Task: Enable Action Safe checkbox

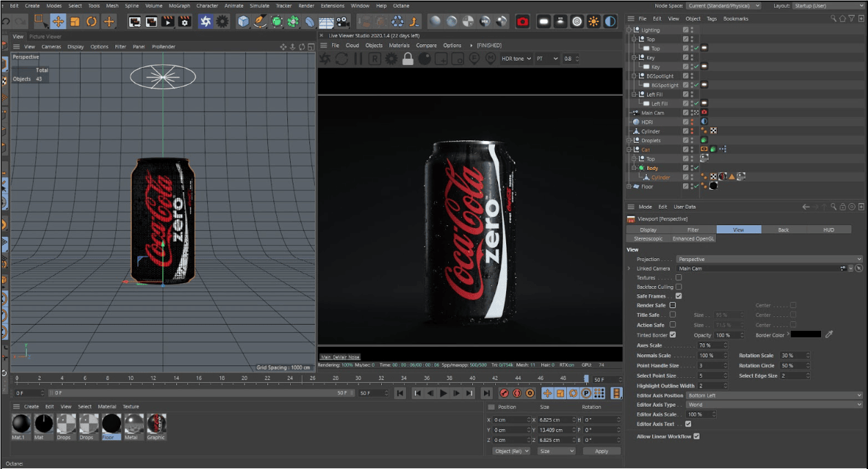Action: [x=673, y=325]
